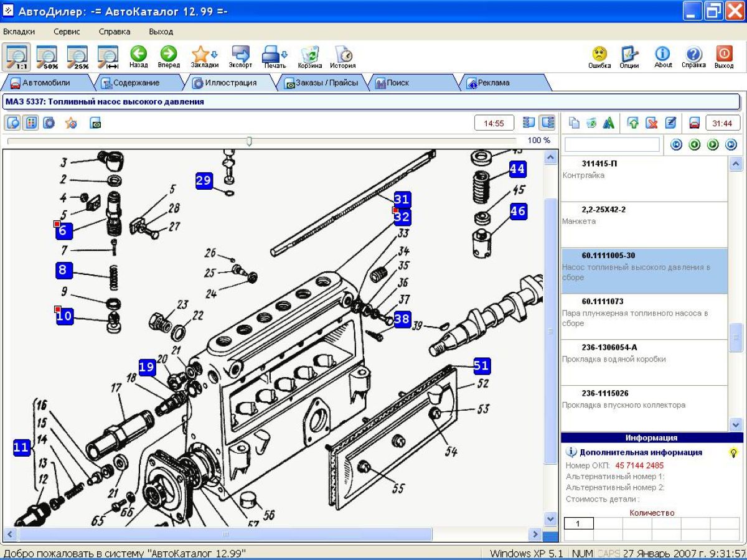Open the Вкладки menu

pos(19,32)
